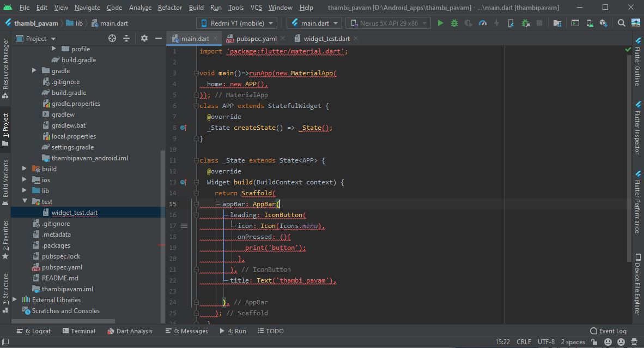Click locate target icon in Project panel
The image size is (644, 348).
[x=112, y=38]
